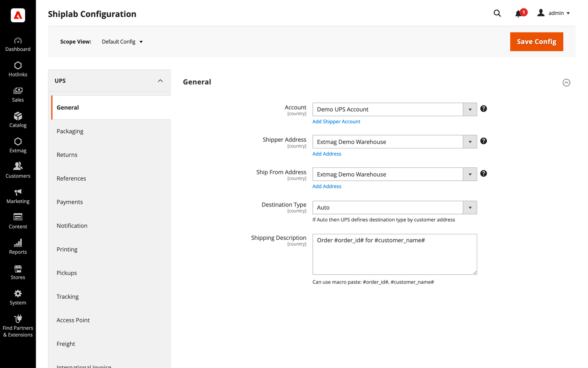Click the General section heading
The width and height of the screenshot is (588, 368).
pos(197,82)
